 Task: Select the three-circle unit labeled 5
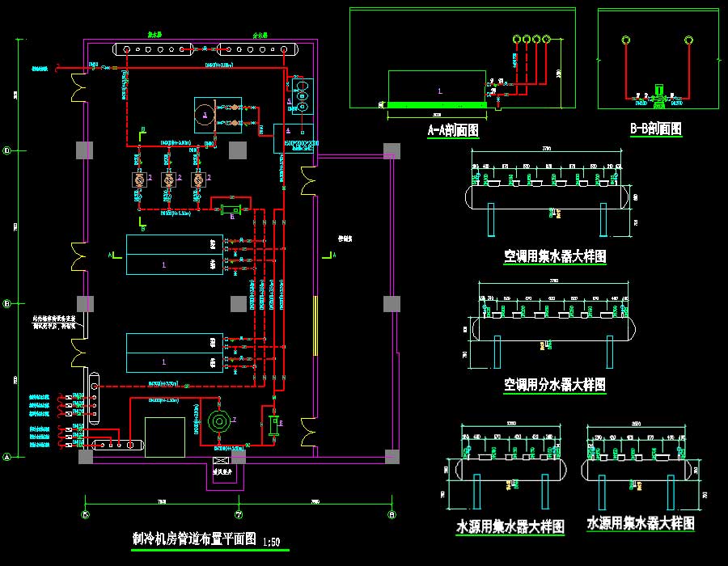[303, 96]
